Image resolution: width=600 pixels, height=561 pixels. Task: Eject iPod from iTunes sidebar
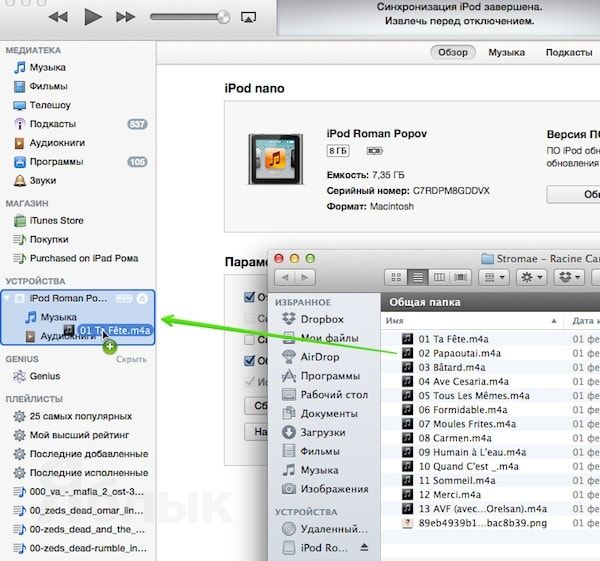click(x=142, y=298)
